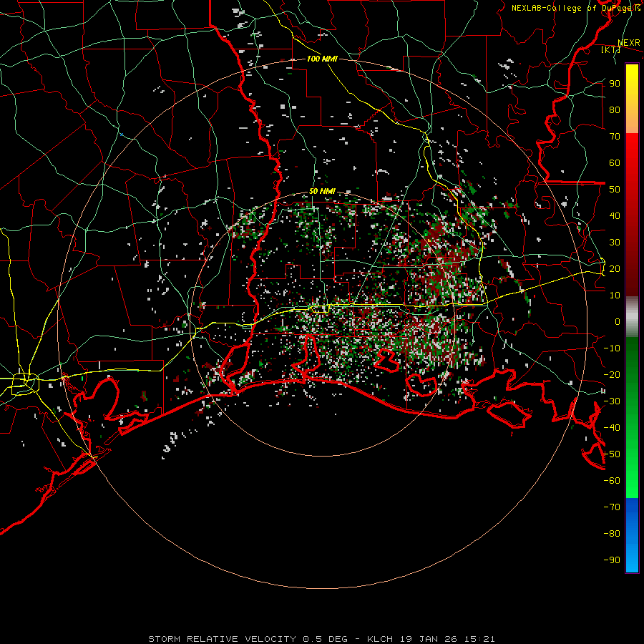The width and height of the screenshot is (644, 644).
Task: Click the "-70" scale value
Action: coord(612,507)
